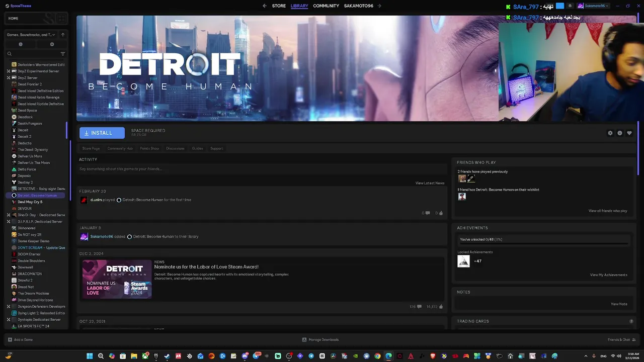644x362 pixels.
Task: Click the +47 locked achievements count
Action: click(x=477, y=261)
